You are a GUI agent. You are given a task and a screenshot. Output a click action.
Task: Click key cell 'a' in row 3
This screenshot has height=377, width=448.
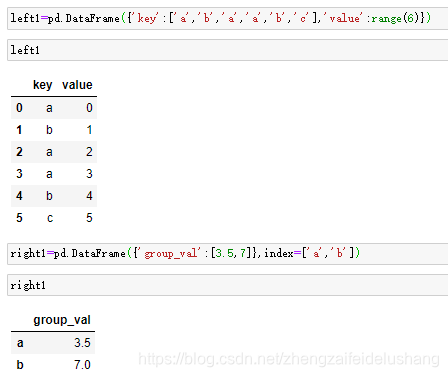coord(49,174)
